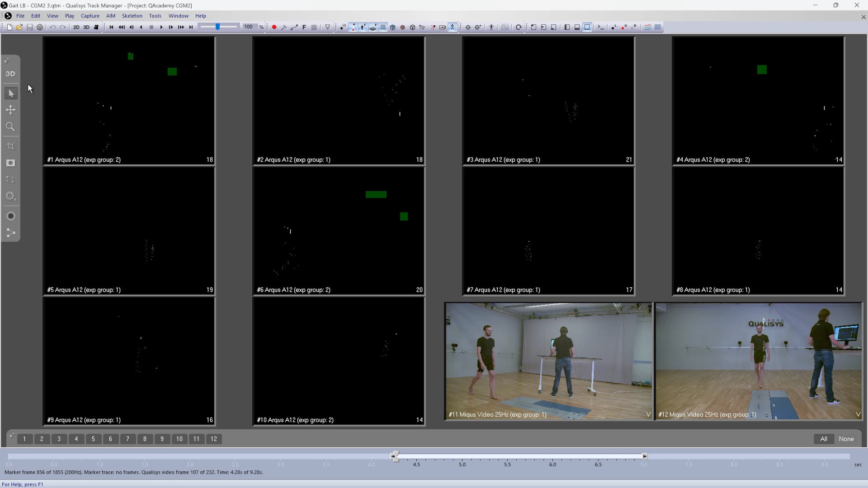
Task: Select camera 10 button
Action: tap(179, 439)
